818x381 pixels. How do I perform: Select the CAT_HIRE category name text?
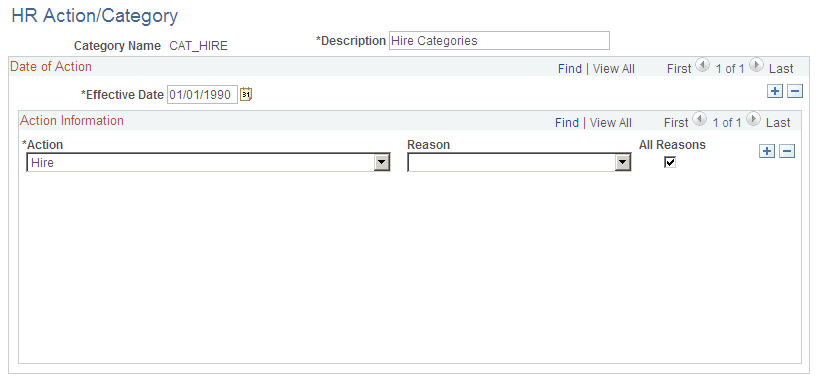pos(199,46)
